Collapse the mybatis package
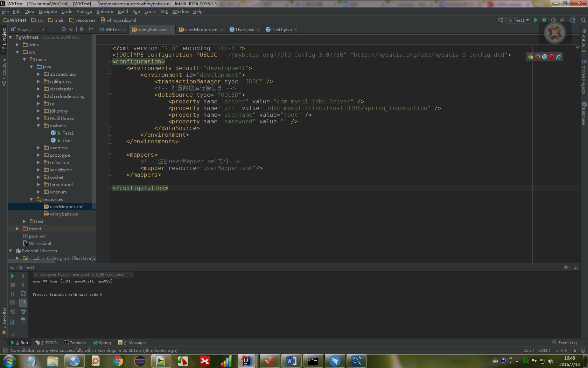The image size is (588, 368). coord(38,125)
